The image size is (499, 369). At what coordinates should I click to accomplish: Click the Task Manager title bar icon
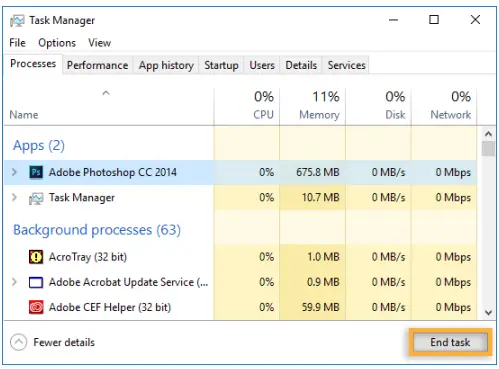pyautogui.click(x=17, y=21)
